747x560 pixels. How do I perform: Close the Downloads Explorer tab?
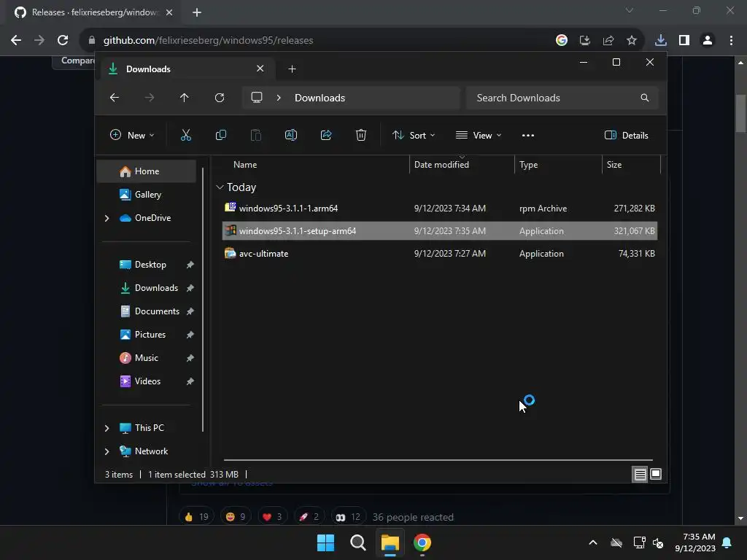click(x=260, y=69)
